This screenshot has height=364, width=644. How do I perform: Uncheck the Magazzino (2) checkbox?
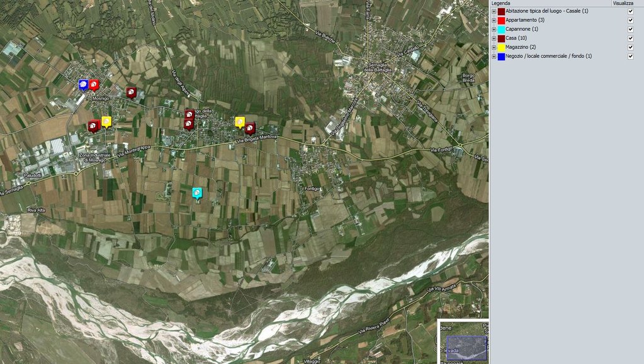pyautogui.click(x=630, y=47)
